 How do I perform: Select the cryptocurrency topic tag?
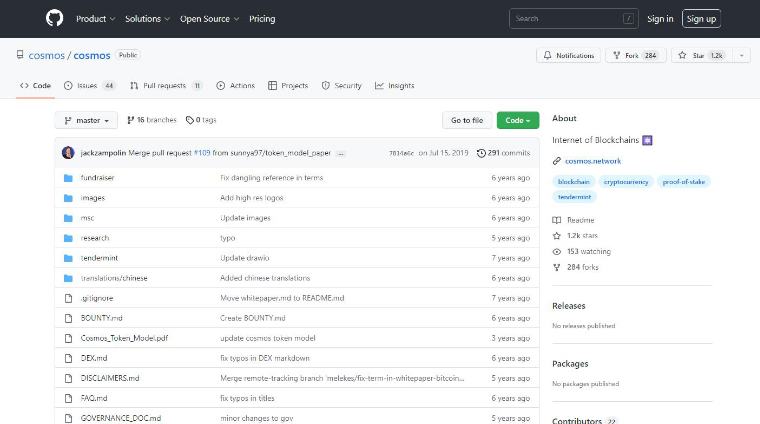coord(626,182)
